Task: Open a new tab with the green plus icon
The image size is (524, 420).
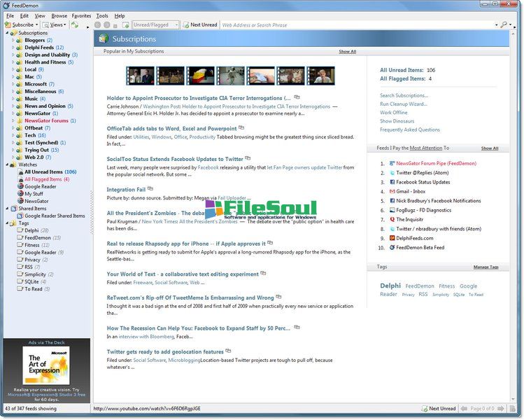Action: pos(125,24)
